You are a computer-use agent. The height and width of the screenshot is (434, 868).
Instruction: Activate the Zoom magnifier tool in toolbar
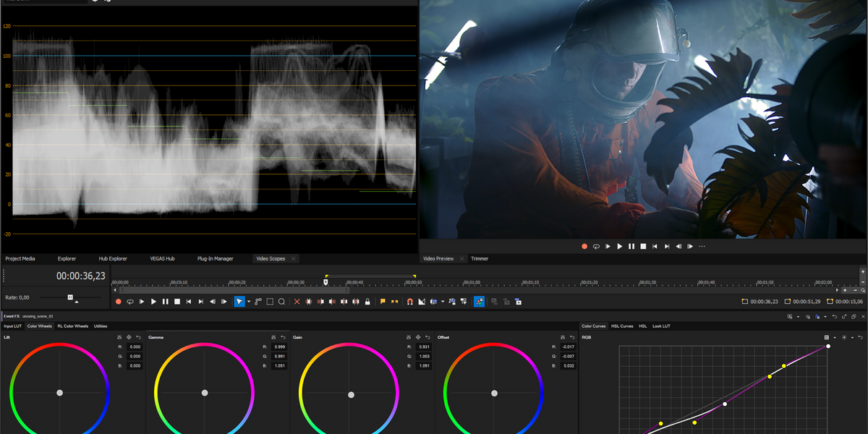pos(282,302)
